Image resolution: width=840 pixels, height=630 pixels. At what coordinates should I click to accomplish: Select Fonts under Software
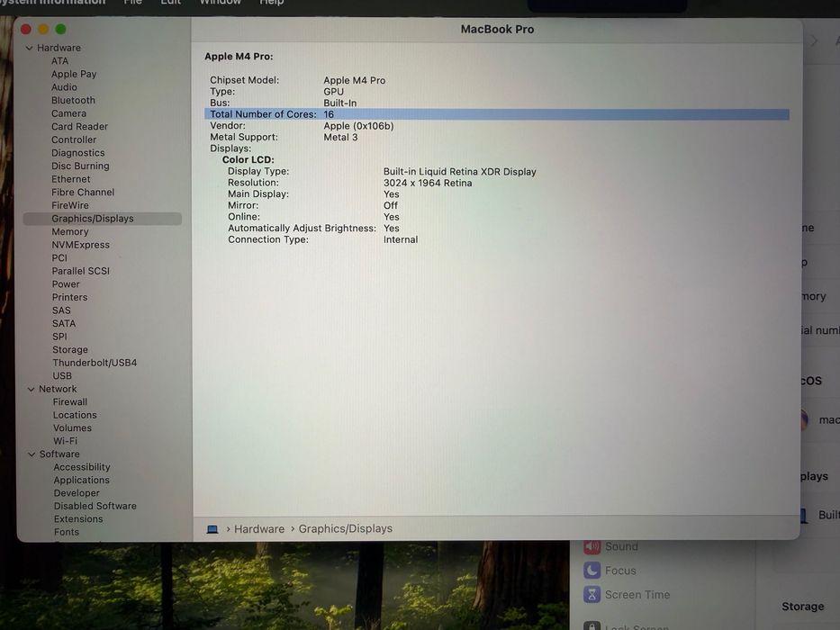click(67, 532)
